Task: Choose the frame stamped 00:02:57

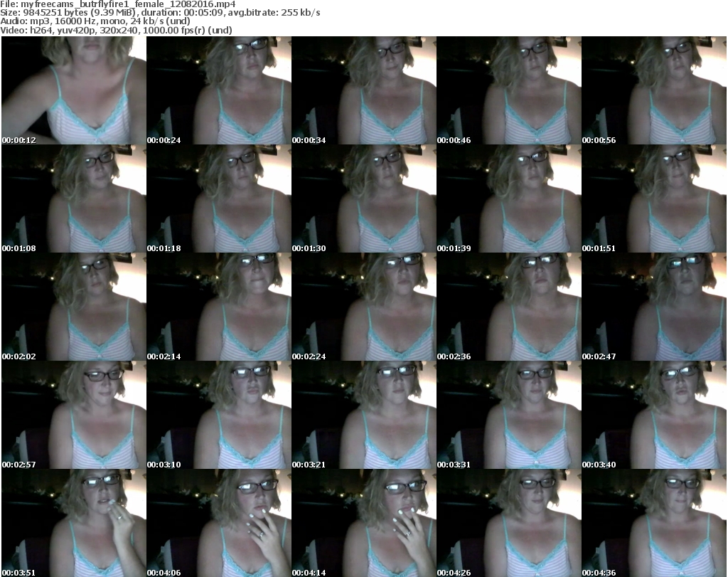Action: 74,415
